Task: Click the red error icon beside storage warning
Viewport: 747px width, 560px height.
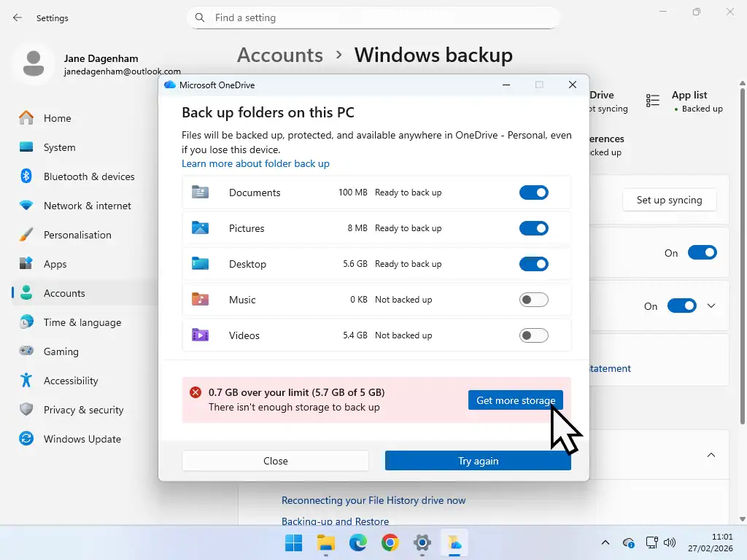Action: pyautogui.click(x=195, y=392)
